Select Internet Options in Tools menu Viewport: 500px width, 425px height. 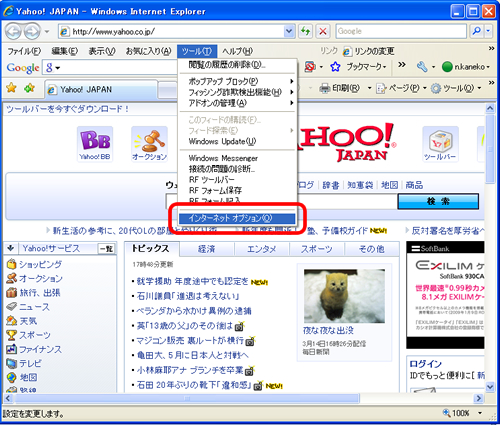[x=237, y=218]
